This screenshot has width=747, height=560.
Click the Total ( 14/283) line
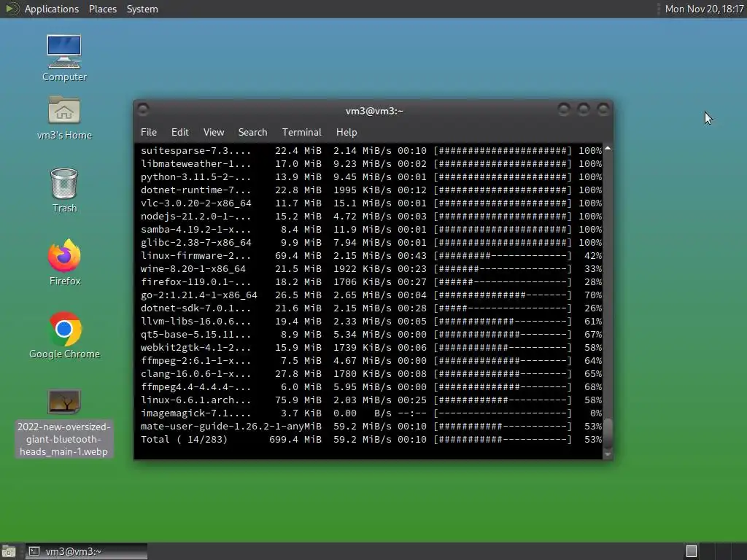pyautogui.click(x=371, y=439)
